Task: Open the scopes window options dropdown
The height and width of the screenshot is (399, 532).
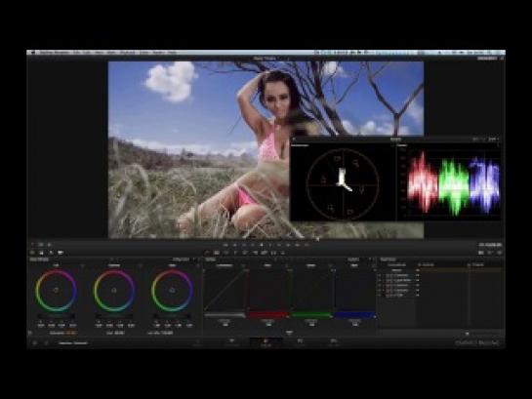Action: click(x=493, y=139)
